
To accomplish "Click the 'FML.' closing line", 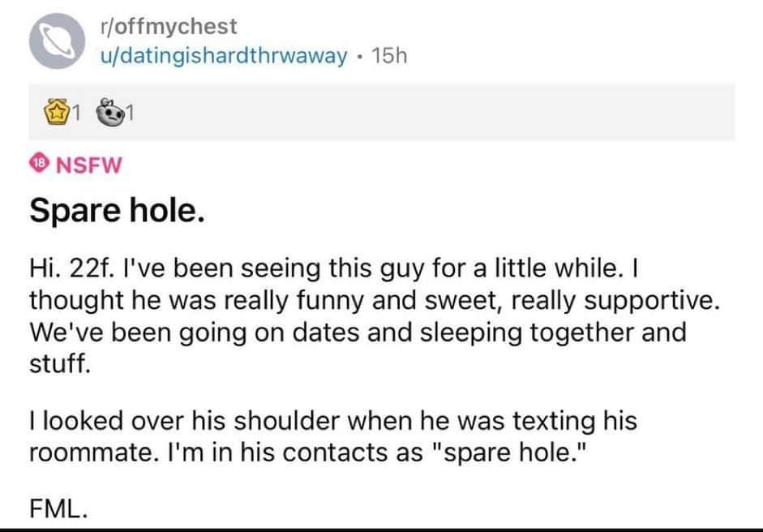I will tap(58, 510).
